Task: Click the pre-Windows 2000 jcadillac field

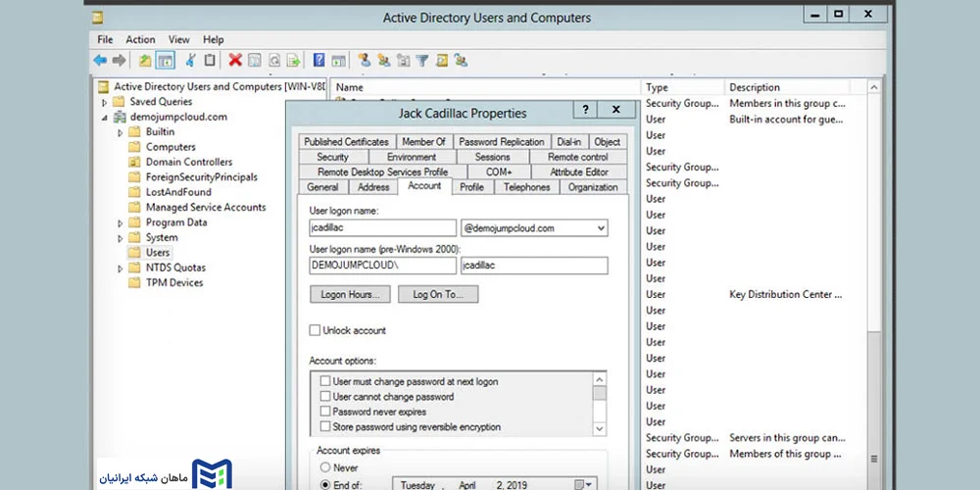Action: tap(534, 266)
